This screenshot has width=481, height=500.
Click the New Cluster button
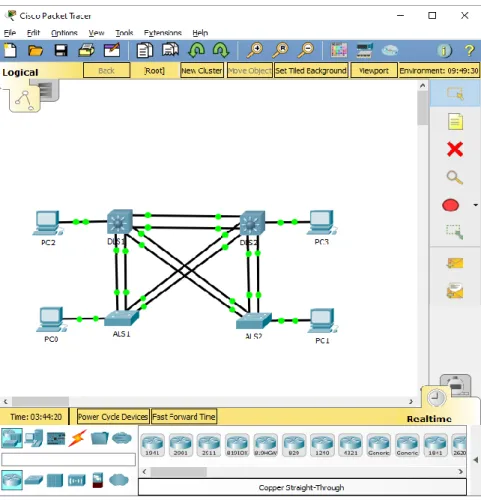202,71
